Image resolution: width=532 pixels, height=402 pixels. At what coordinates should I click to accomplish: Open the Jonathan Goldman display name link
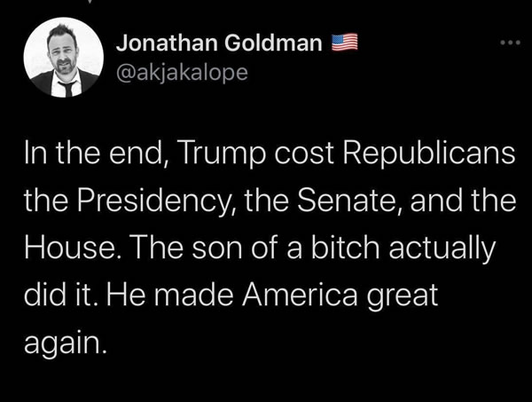click(x=219, y=43)
